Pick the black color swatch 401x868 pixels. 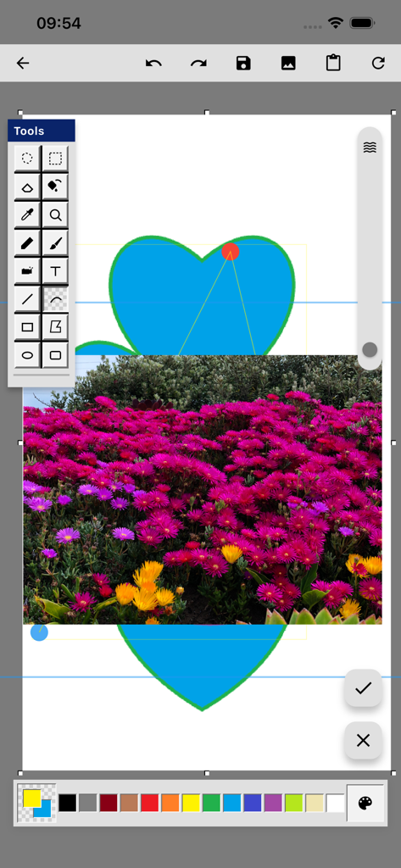pyautogui.click(x=68, y=804)
